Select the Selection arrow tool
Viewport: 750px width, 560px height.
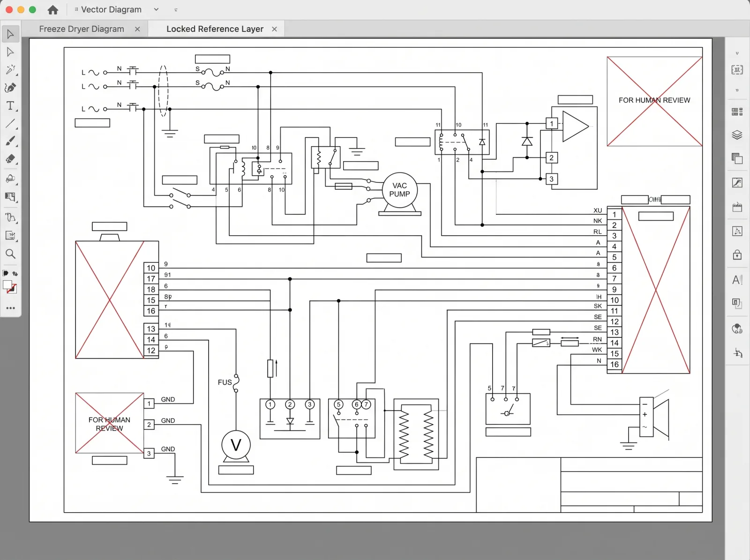[10, 34]
